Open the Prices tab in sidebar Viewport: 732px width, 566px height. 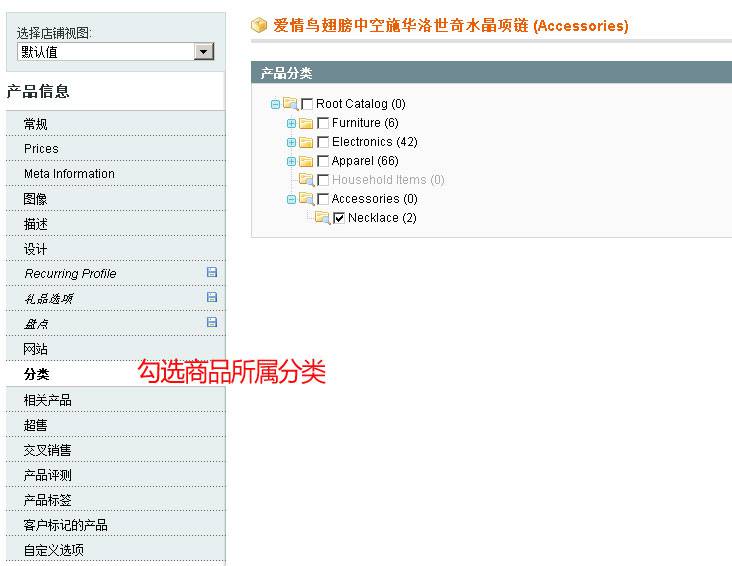click(42, 149)
